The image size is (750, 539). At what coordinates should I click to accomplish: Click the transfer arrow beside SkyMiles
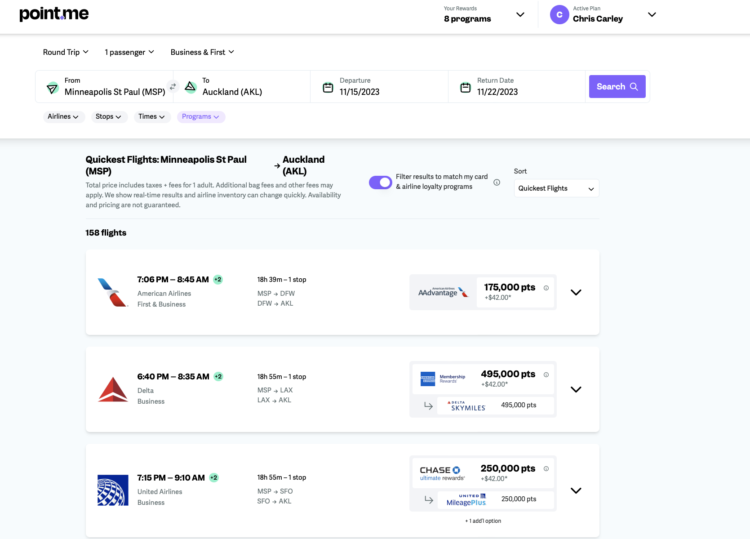(x=428, y=406)
